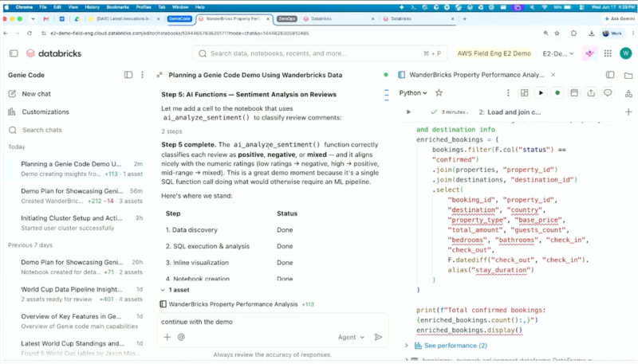The width and height of the screenshot is (638, 364).
Task: Focus the Search chats field
Action: point(42,130)
